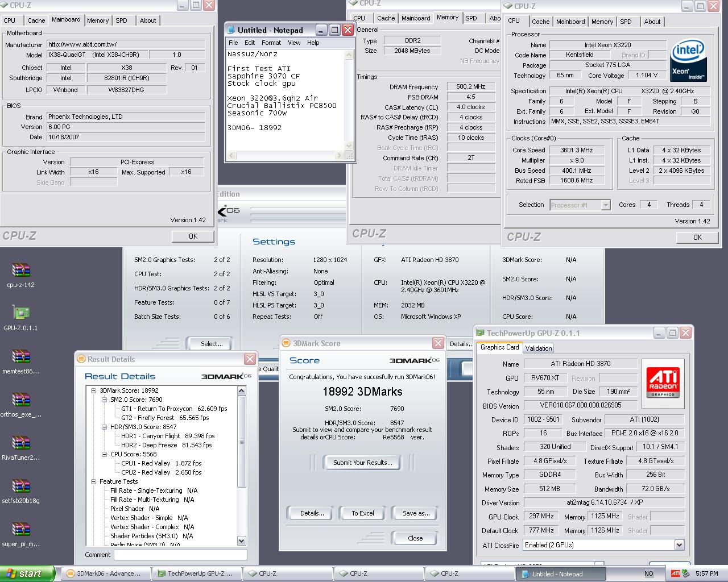This screenshot has width=728, height=582.
Task: Click the CPU2 - Red Valley row
Action: 162,472
